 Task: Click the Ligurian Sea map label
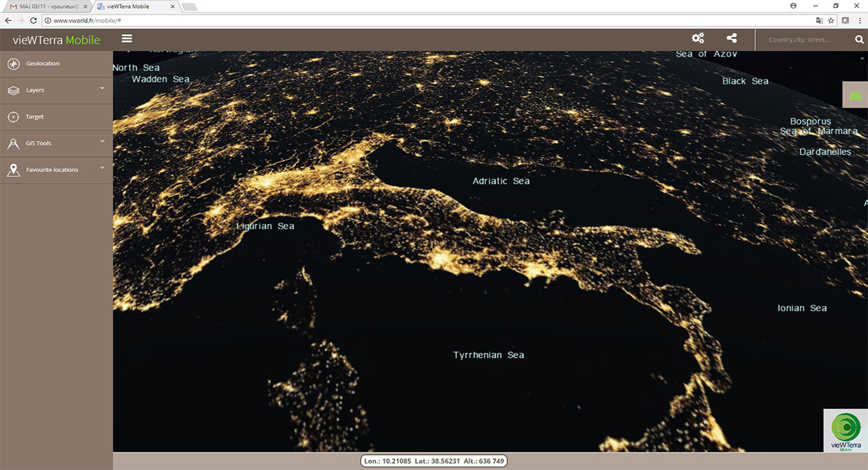pyautogui.click(x=265, y=226)
